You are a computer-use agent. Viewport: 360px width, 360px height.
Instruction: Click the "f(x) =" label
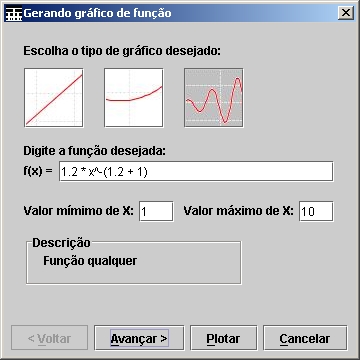pyautogui.click(x=38, y=171)
